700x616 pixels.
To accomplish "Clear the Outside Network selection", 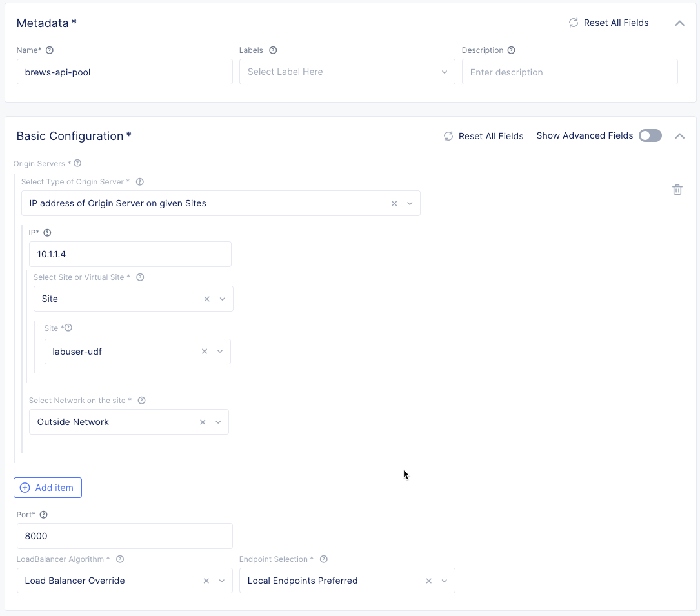I will click(x=203, y=422).
